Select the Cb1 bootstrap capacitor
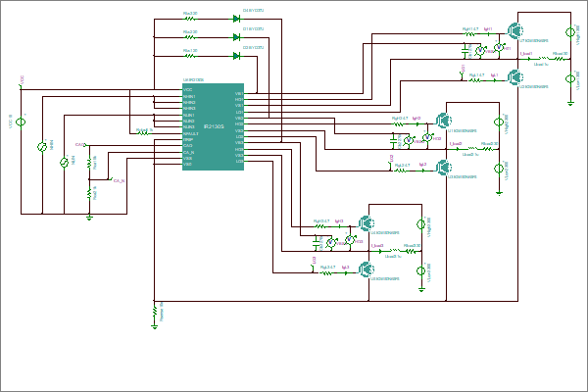 pos(465,51)
